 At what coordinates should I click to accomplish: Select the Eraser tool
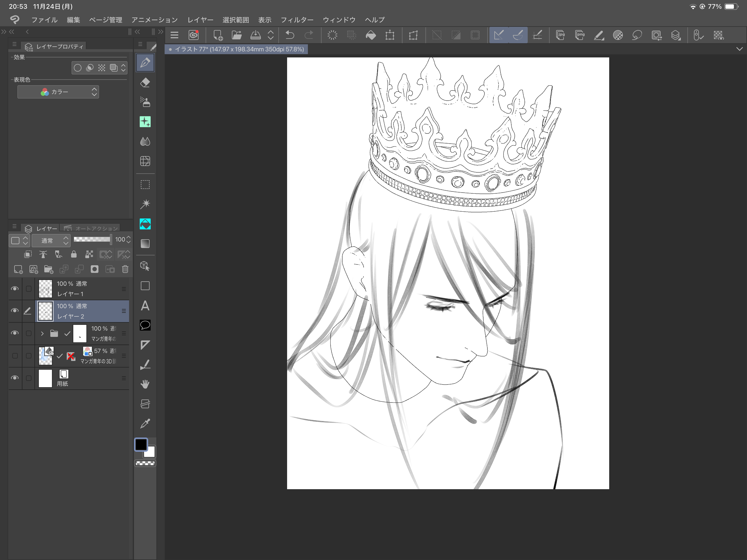pos(145,83)
